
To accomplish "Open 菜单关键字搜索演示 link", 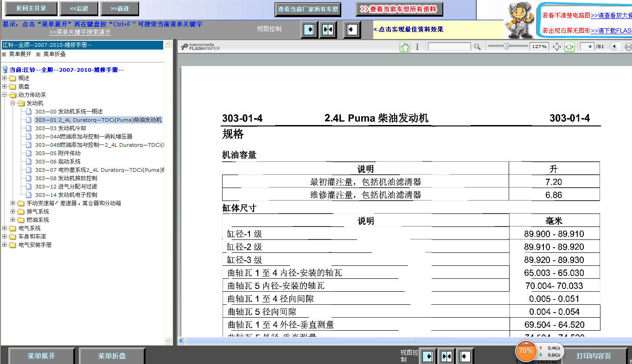I will [80, 32].
